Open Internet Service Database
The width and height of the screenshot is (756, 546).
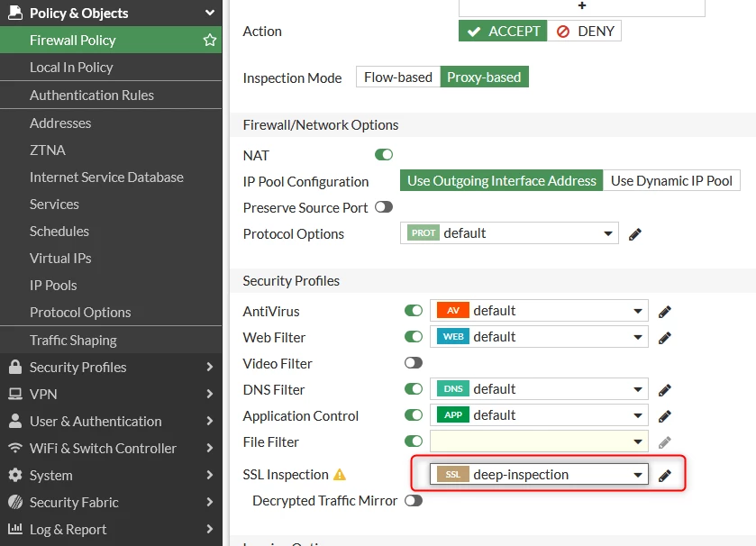coord(111,177)
